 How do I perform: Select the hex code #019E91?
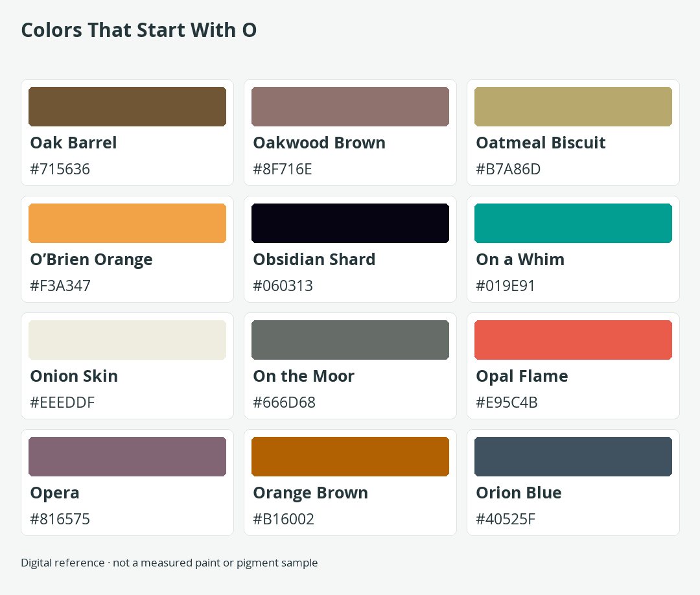tap(506, 286)
